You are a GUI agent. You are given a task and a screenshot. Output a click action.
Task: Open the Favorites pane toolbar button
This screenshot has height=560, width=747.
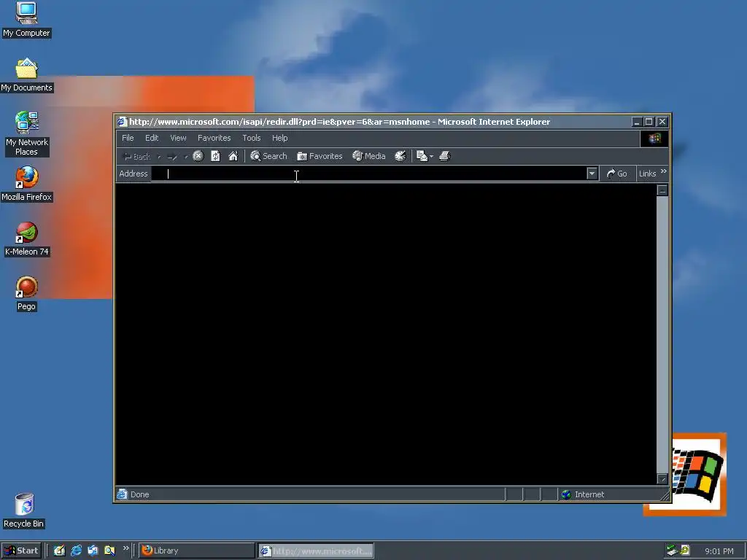click(320, 156)
